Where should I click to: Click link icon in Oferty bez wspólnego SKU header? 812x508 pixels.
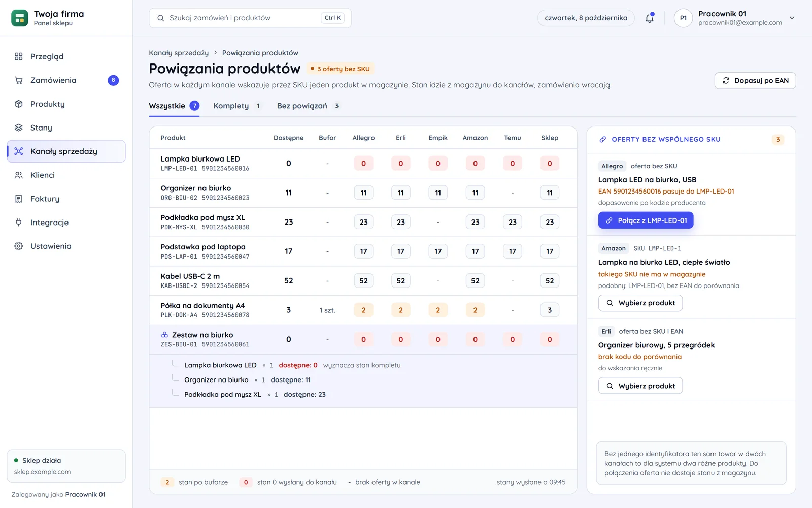[603, 139]
